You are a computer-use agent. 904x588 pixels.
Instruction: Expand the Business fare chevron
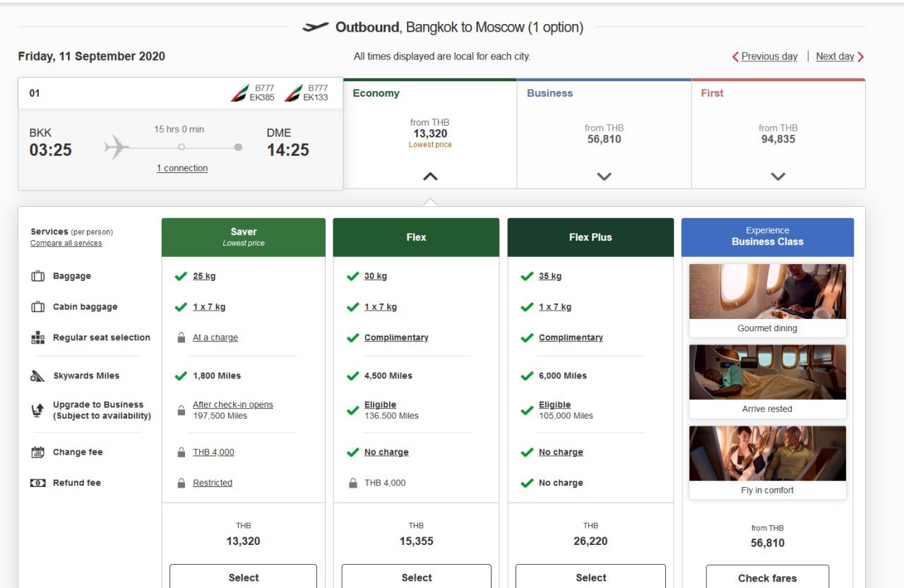604,176
